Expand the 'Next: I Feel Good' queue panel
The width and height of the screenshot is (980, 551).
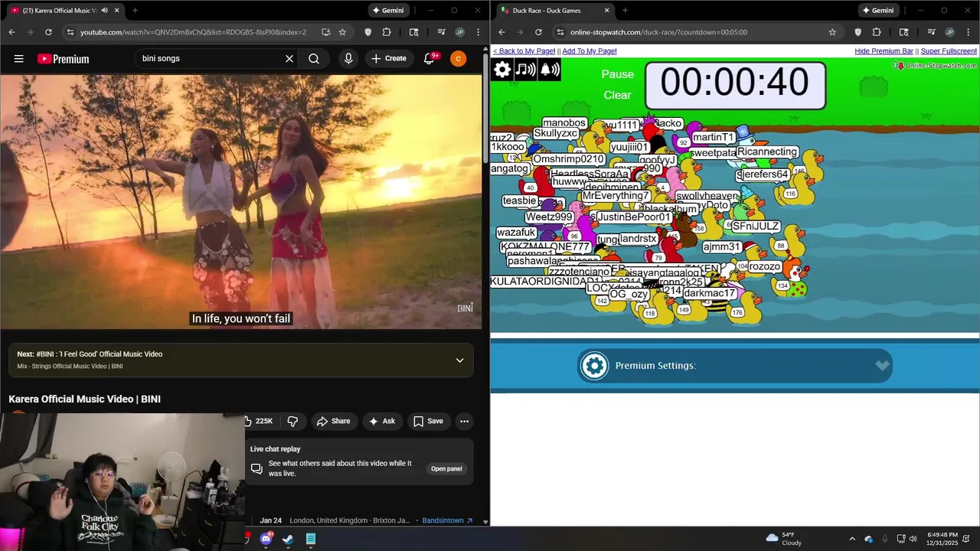tap(459, 360)
